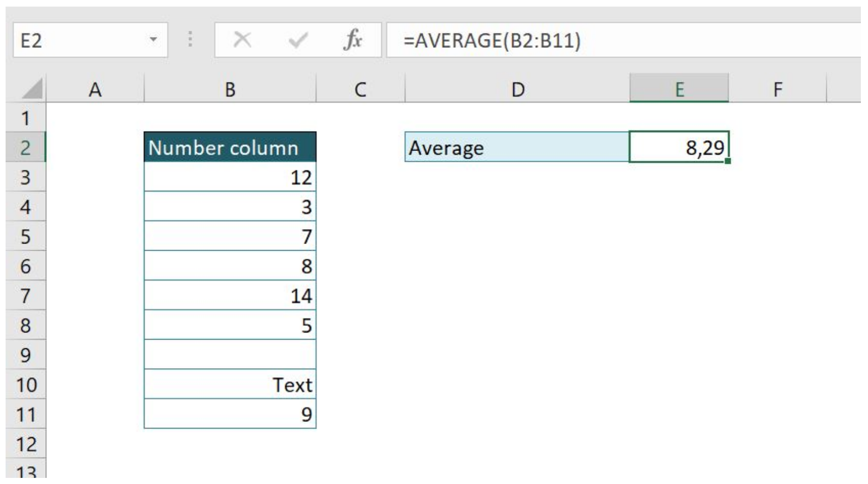Click the Number column header cell

(x=231, y=147)
